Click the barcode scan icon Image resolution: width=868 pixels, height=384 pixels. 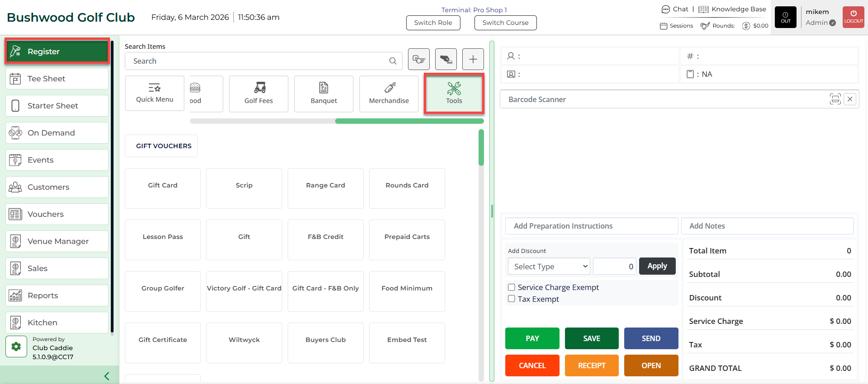[x=835, y=99]
